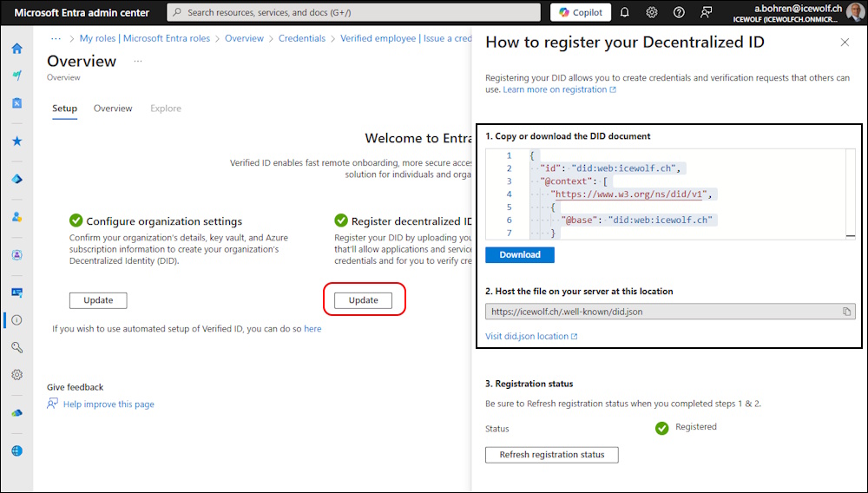The width and height of the screenshot is (868, 493).
Task: Switch to the Setup tab
Action: click(65, 108)
